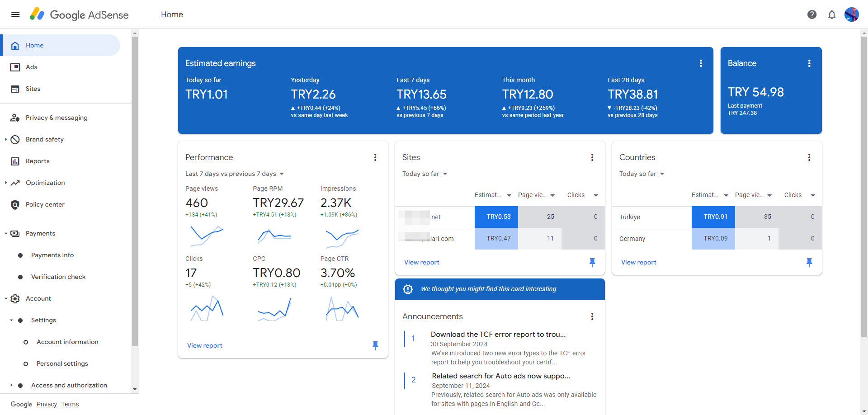Viewport: 868px width, 415px height.
Task: Open Countries card 'Today so far' dropdown
Action: tap(642, 174)
